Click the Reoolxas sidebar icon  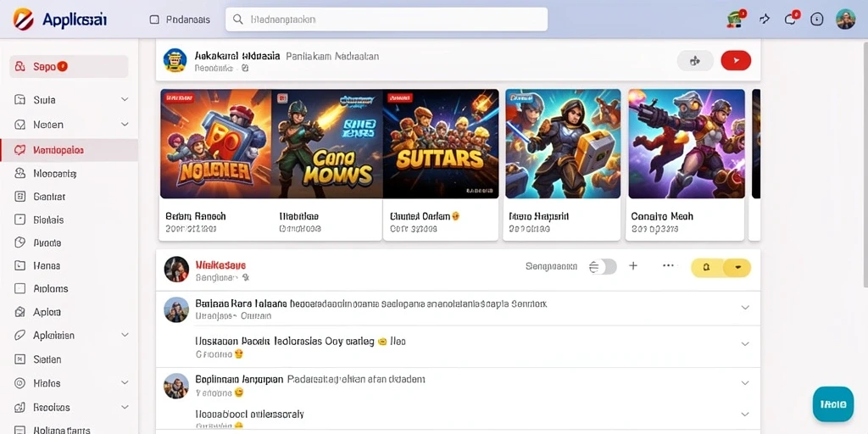[x=20, y=408]
